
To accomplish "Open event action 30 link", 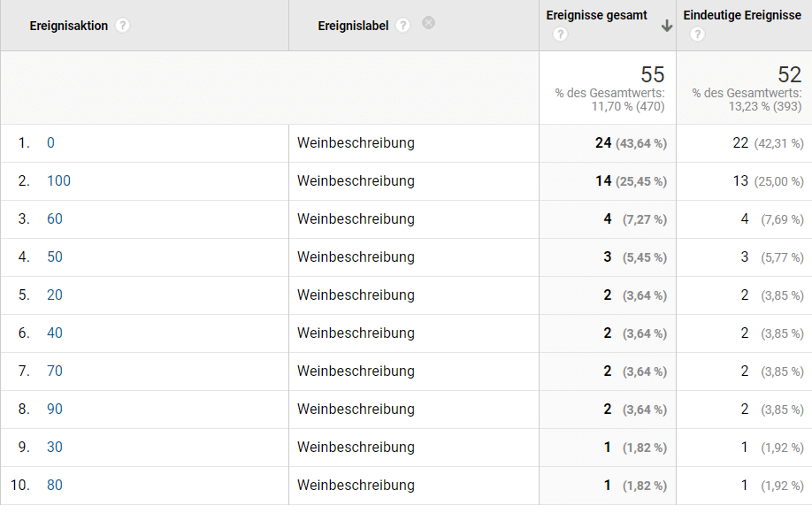I will pos(55,447).
